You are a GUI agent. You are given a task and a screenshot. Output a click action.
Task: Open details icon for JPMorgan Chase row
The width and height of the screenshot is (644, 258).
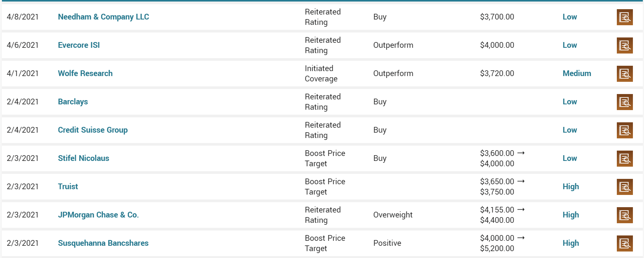pyautogui.click(x=624, y=215)
